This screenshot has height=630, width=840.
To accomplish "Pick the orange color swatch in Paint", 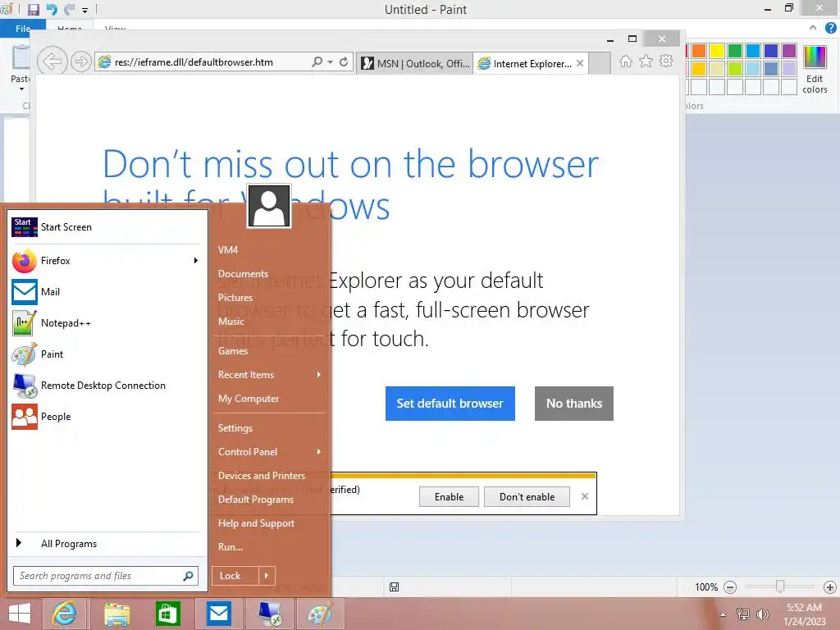I will [699, 50].
